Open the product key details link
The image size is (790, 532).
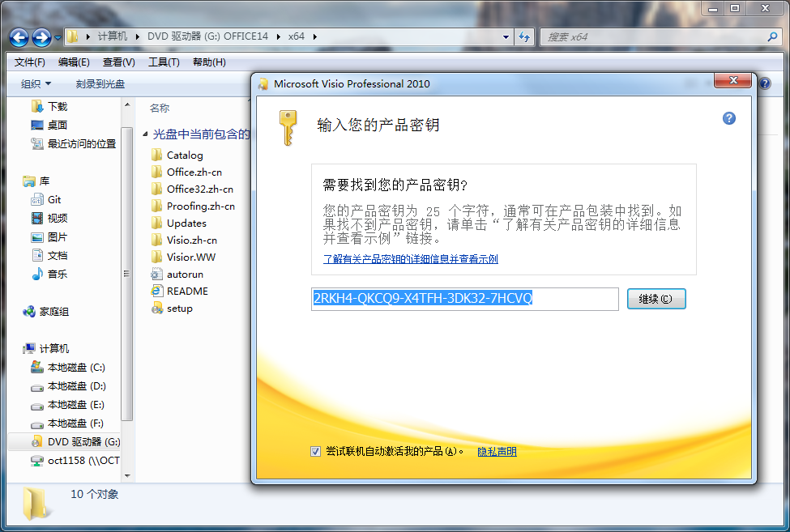[x=410, y=259]
